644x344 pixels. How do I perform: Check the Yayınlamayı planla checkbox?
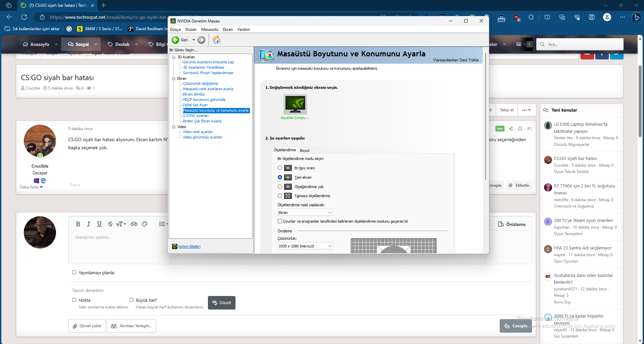74,273
